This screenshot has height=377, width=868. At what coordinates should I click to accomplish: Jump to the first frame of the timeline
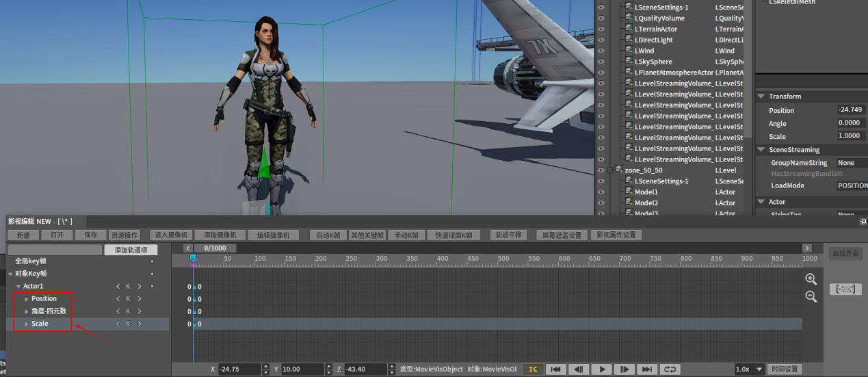click(555, 369)
